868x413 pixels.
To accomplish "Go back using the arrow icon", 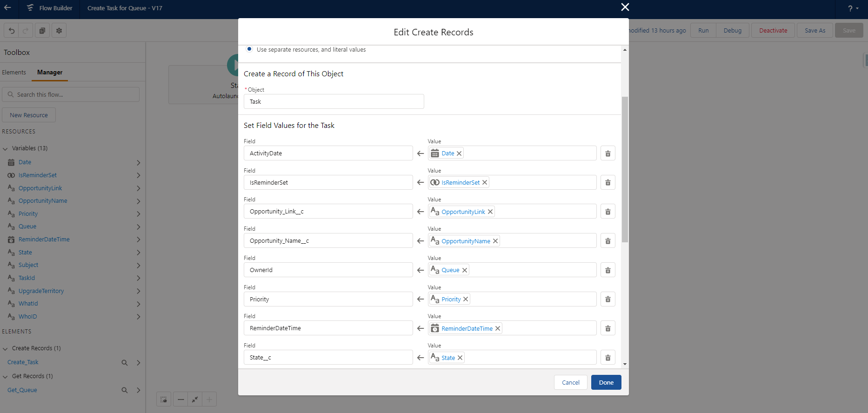I will [8, 8].
